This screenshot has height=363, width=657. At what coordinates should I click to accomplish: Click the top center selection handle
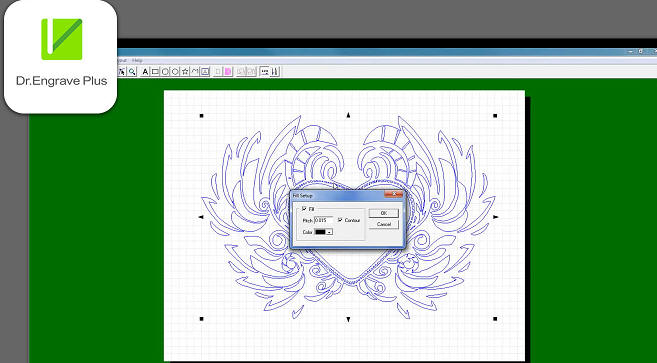click(x=348, y=115)
